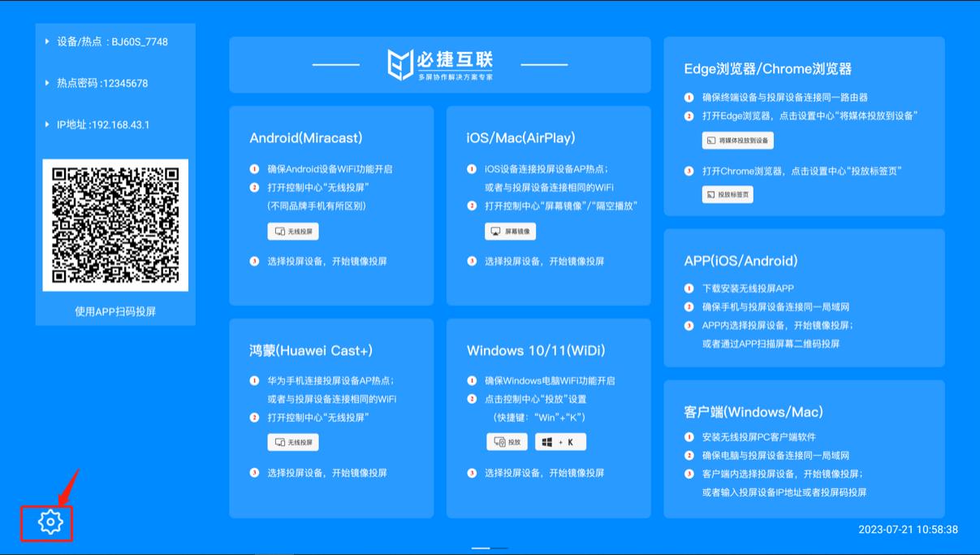Screen dimensions: 980x555
Task: Click the 鸿蒙(Huawei Cast+) heading
Action: 311,350
